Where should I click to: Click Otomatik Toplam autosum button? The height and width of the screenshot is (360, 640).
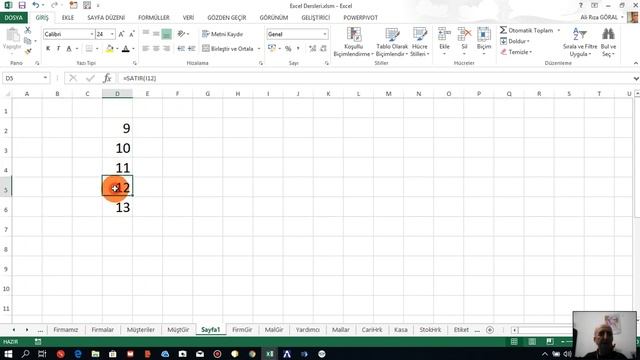pos(527,31)
